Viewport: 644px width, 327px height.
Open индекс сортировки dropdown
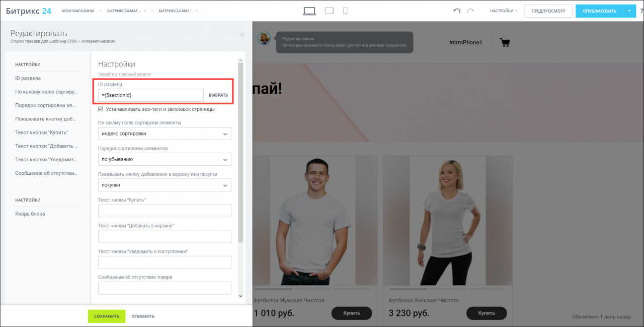tap(165, 134)
